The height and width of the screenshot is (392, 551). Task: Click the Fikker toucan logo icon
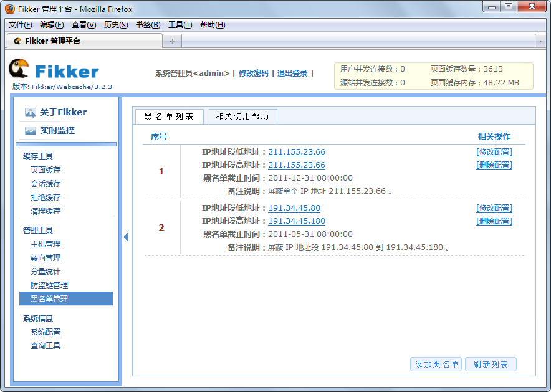click(x=19, y=68)
